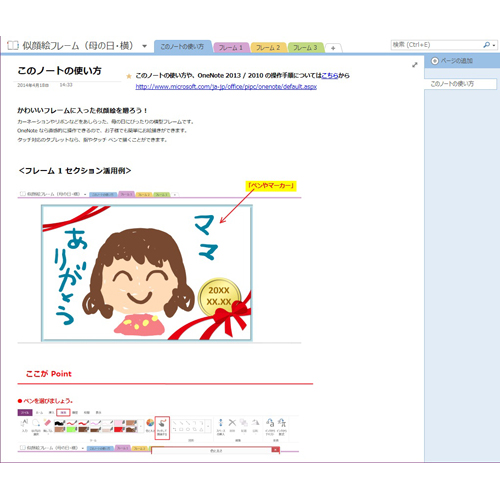Click the page time 14:33
The width and height of the screenshot is (500, 500).
pos(66,85)
